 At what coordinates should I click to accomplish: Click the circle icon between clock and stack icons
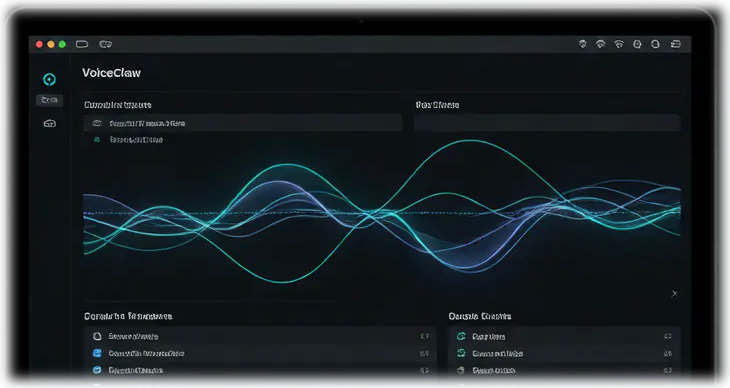pos(656,44)
